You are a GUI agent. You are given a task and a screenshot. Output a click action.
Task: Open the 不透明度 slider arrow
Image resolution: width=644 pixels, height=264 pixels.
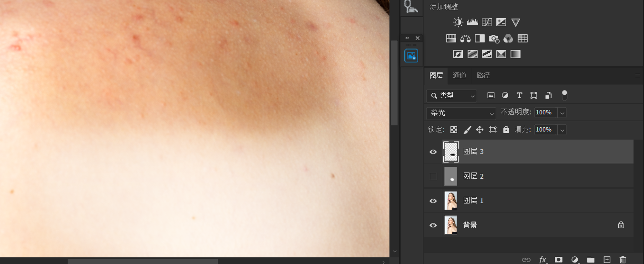pos(562,113)
